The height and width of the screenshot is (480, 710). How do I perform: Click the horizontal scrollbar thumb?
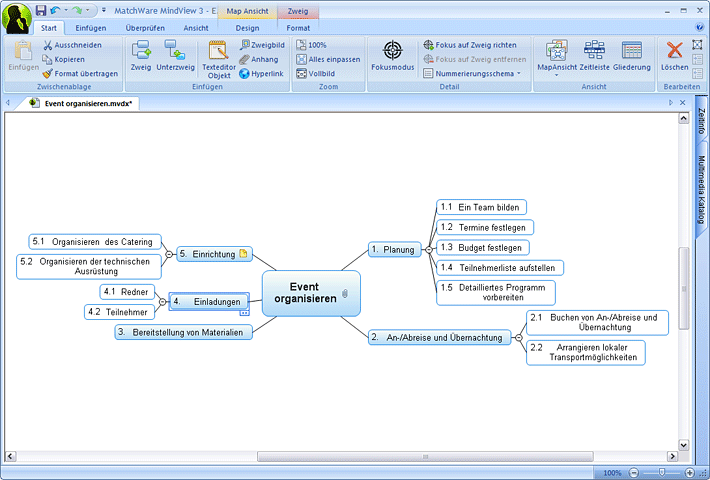(x=425, y=456)
